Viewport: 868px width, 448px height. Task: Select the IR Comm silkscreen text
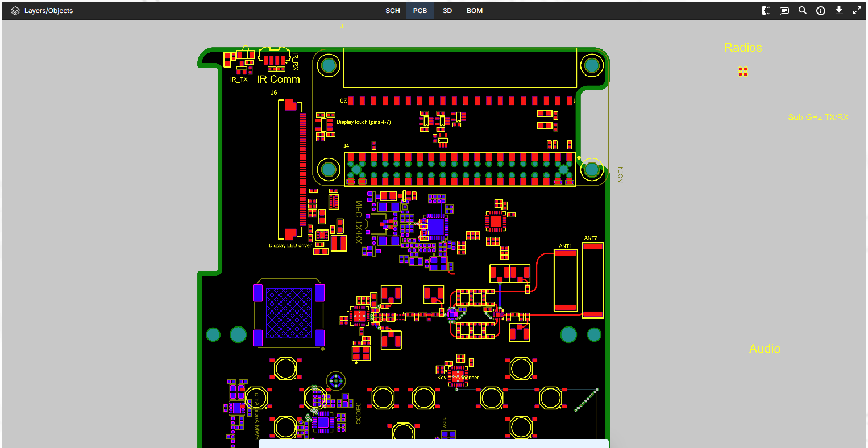pos(278,79)
